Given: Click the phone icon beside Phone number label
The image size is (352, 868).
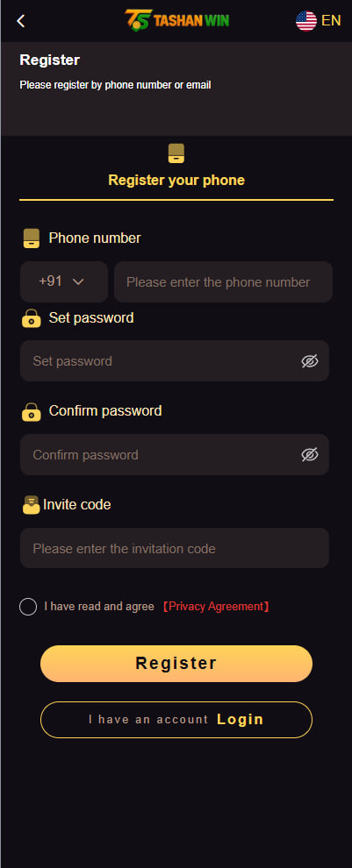Looking at the screenshot, I should [x=32, y=238].
